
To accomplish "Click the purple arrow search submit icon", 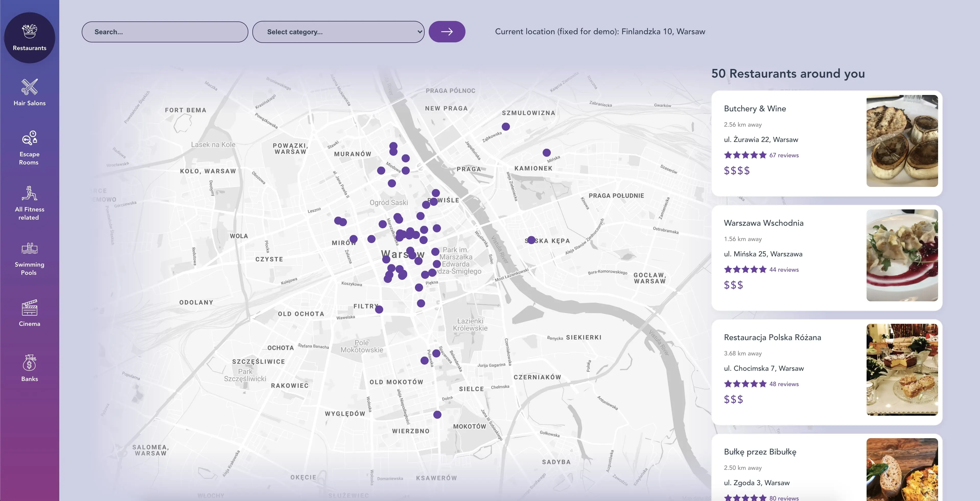I will coord(447,32).
